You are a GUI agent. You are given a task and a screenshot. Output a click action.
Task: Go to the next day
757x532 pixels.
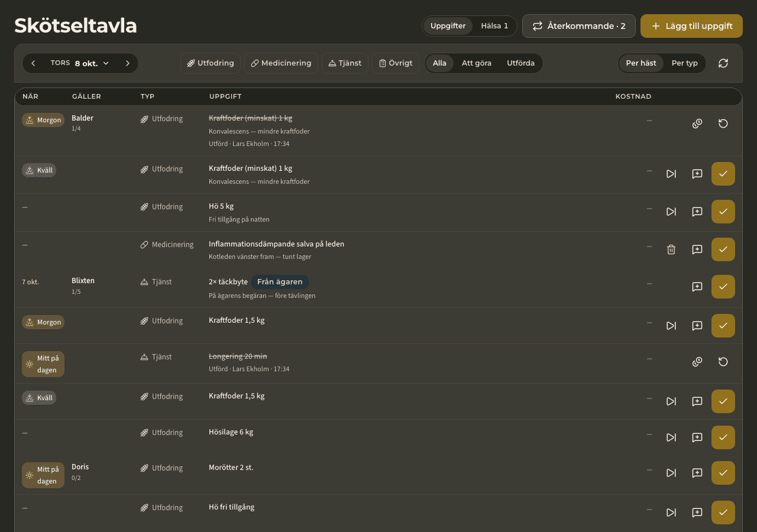click(127, 63)
